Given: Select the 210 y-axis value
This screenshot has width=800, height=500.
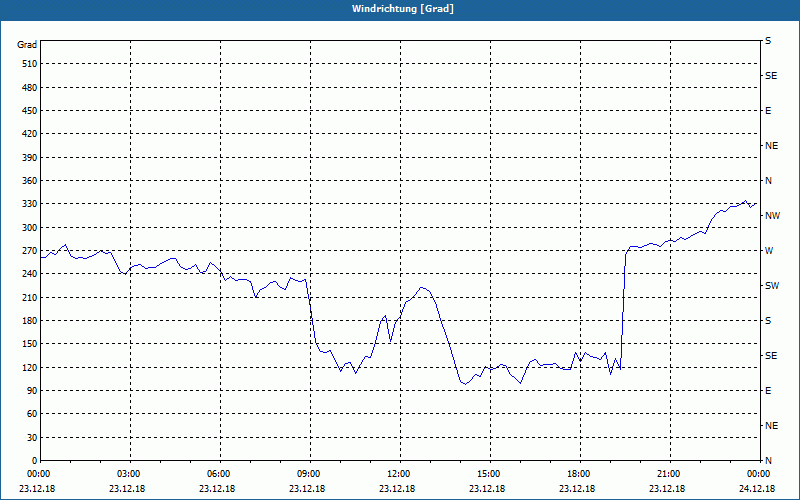Looking at the screenshot, I should click(x=30, y=297).
